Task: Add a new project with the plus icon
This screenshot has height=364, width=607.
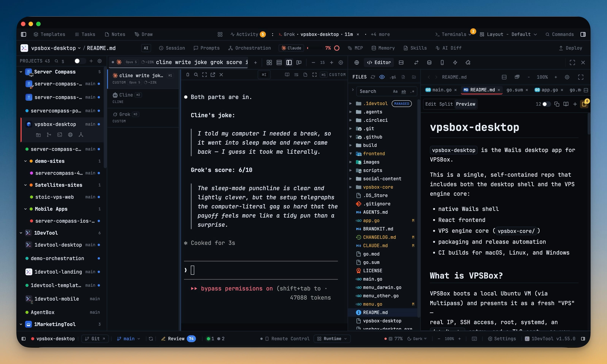Action: [91, 61]
